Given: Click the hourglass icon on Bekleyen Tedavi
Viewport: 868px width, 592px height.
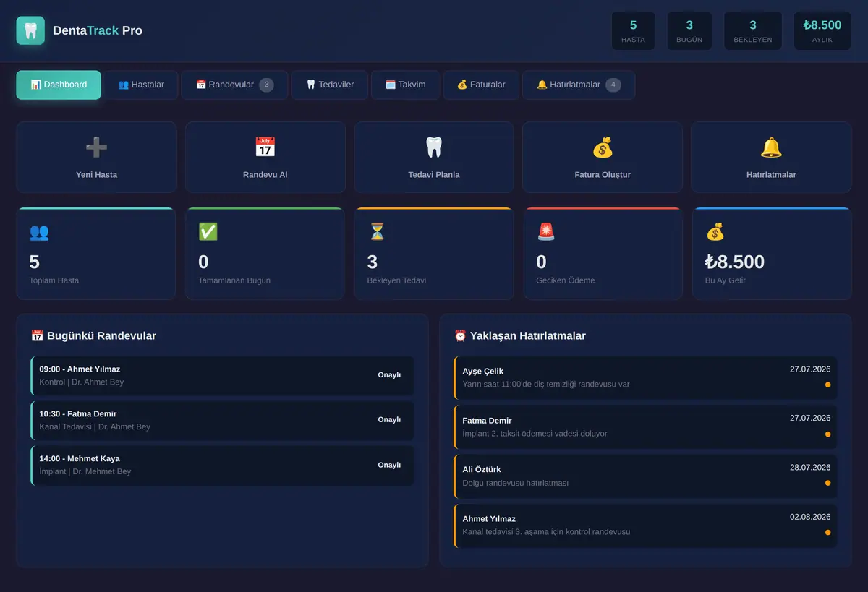Looking at the screenshot, I should pyautogui.click(x=377, y=231).
